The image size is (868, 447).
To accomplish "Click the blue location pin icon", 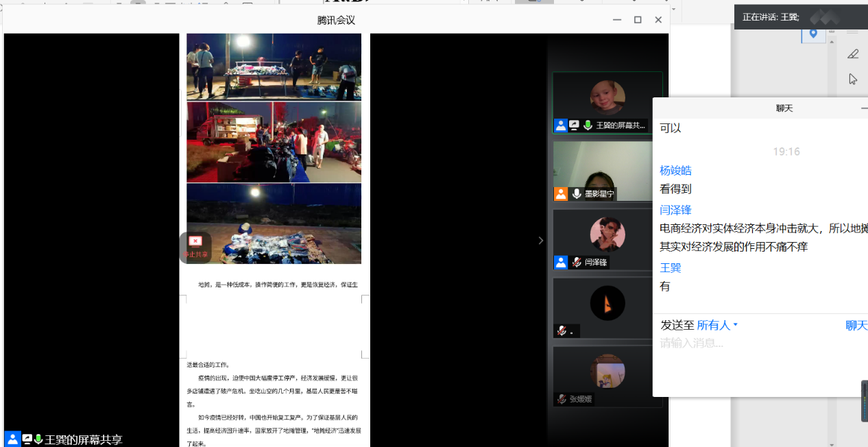I will point(813,34).
